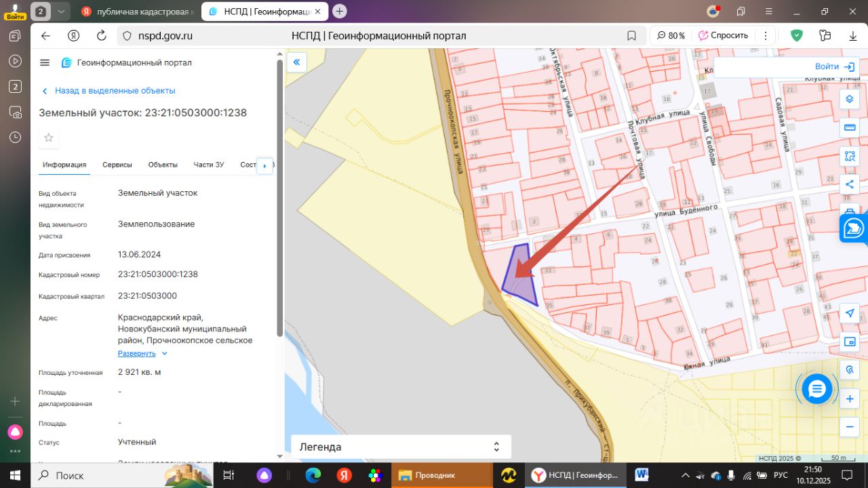Open the chat assistant bubble

click(816, 389)
